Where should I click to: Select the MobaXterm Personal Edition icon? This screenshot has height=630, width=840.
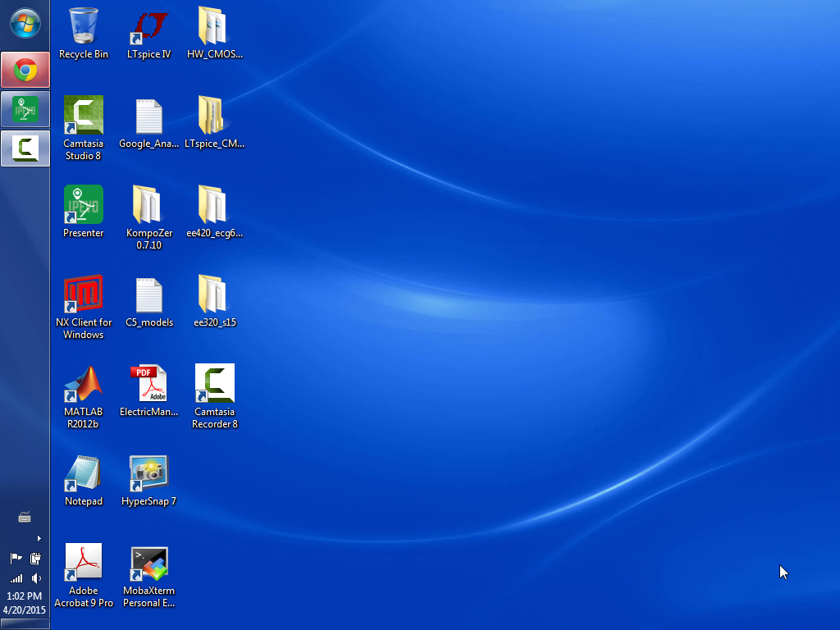click(149, 563)
